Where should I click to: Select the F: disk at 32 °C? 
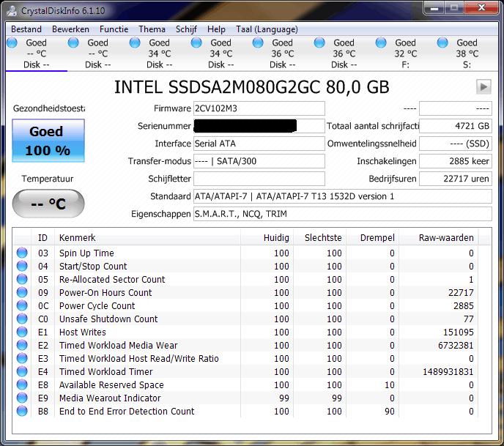point(406,53)
